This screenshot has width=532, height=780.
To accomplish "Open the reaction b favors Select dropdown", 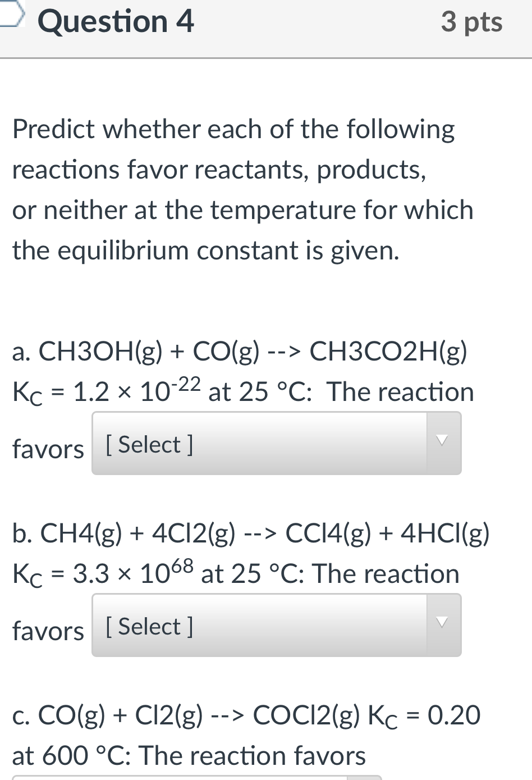I will click(259, 626).
